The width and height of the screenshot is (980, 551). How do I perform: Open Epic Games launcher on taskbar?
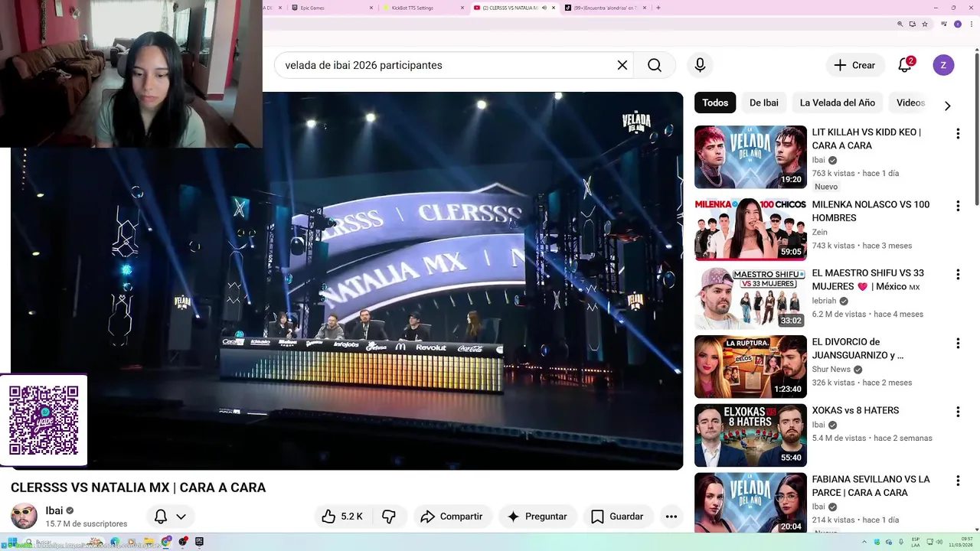tap(199, 542)
